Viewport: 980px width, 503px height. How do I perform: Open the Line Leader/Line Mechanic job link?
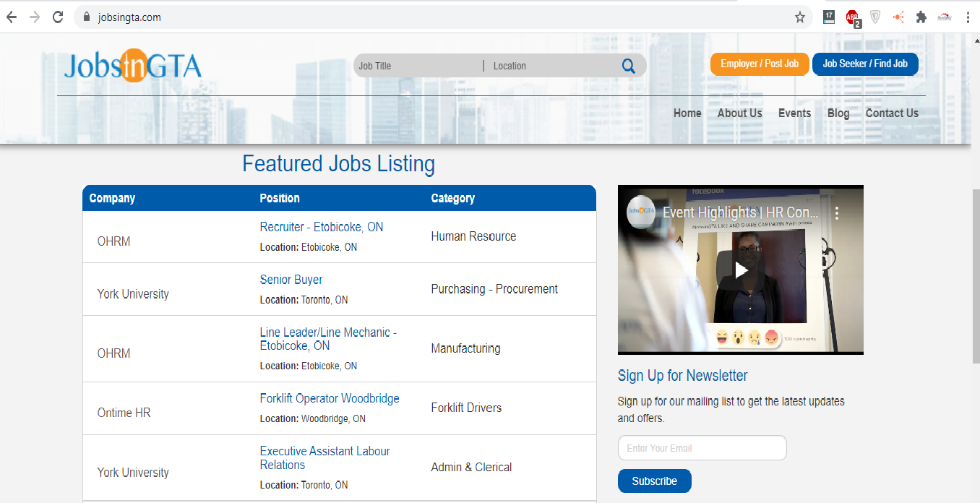point(328,339)
